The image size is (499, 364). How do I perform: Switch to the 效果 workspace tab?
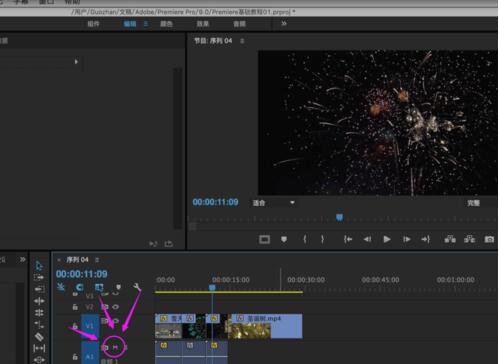coord(203,24)
